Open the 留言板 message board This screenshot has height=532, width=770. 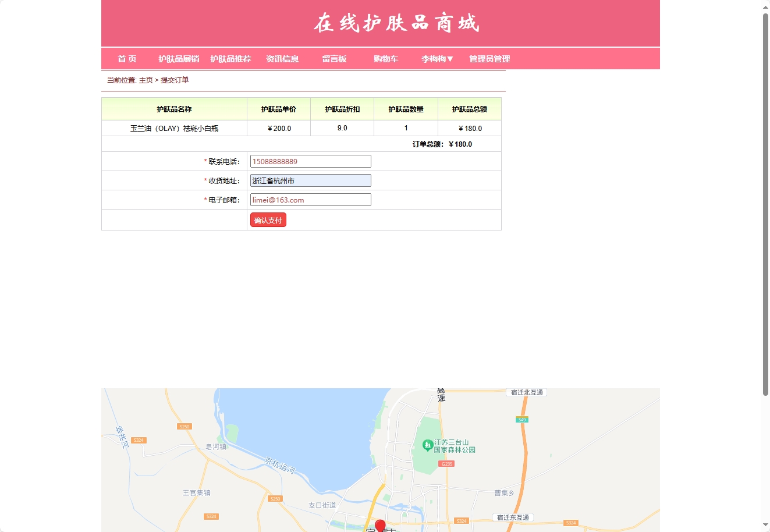click(333, 59)
